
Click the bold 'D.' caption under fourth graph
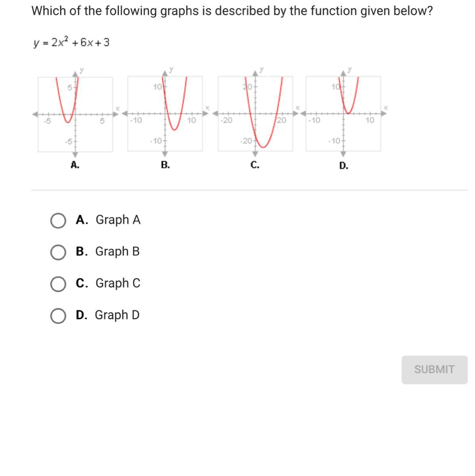[x=344, y=166]
